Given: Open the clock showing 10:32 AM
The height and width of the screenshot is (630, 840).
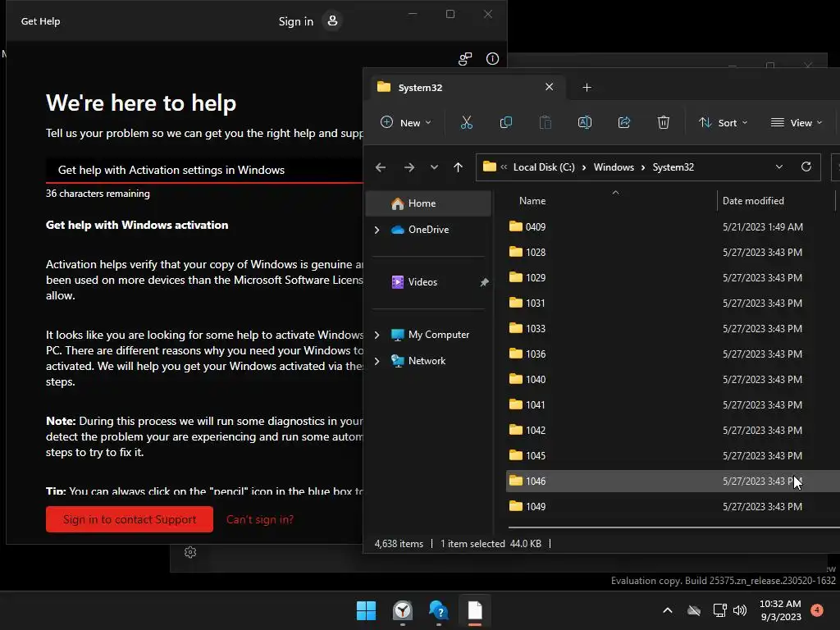Looking at the screenshot, I should pos(781,610).
